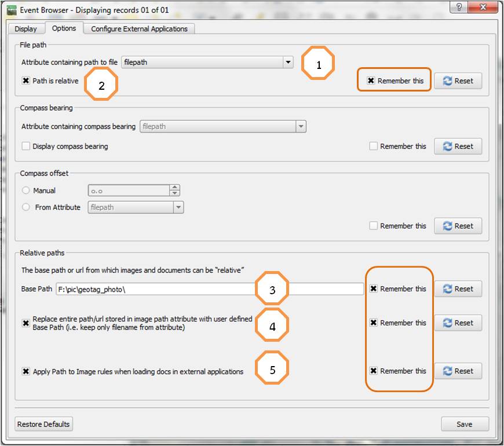Toggle Remember this for Replace entire path option

pos(373,322)
